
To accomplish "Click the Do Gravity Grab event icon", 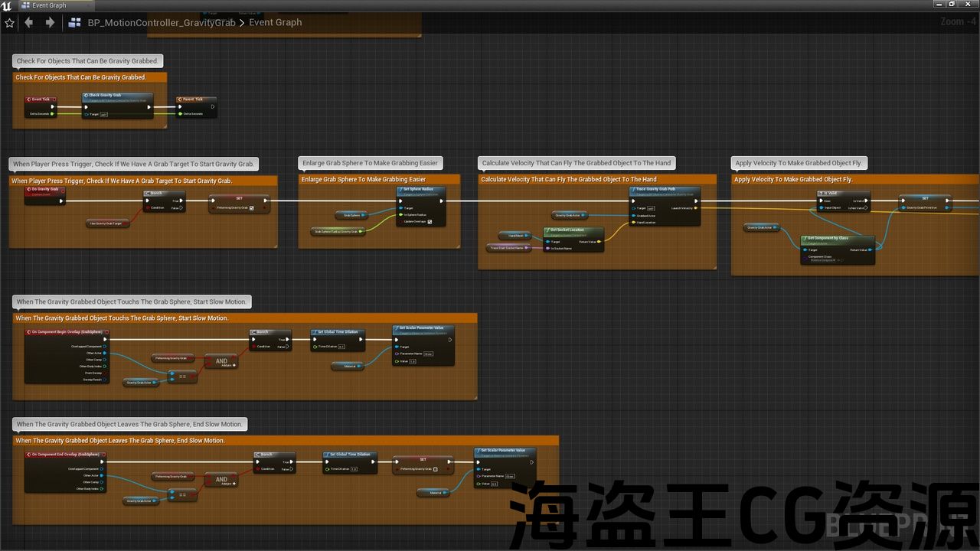I will [29, 189].
